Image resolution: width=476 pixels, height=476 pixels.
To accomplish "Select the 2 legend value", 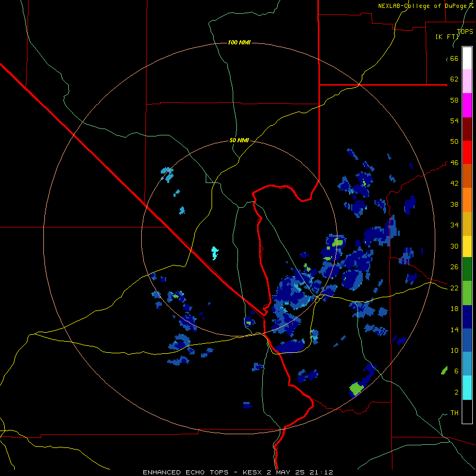I will click(x=456, y=392).
